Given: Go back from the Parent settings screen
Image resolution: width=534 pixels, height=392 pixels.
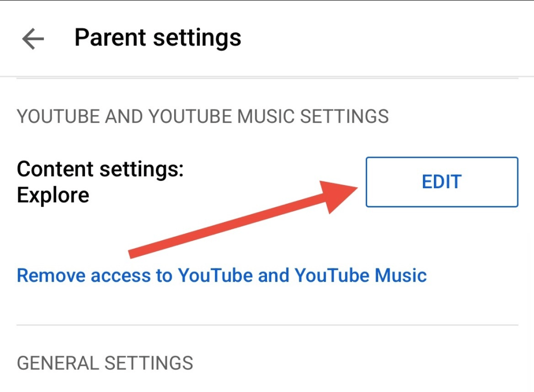Looking at the screenshot, I should coord(33,39).
